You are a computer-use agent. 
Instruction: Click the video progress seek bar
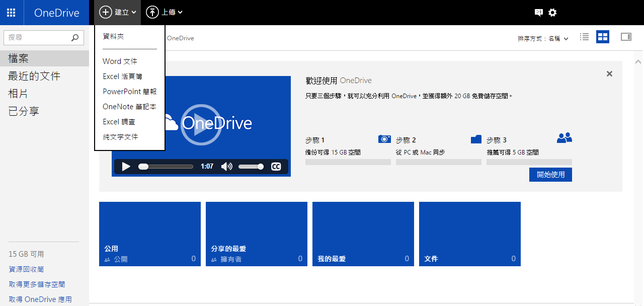166,167
